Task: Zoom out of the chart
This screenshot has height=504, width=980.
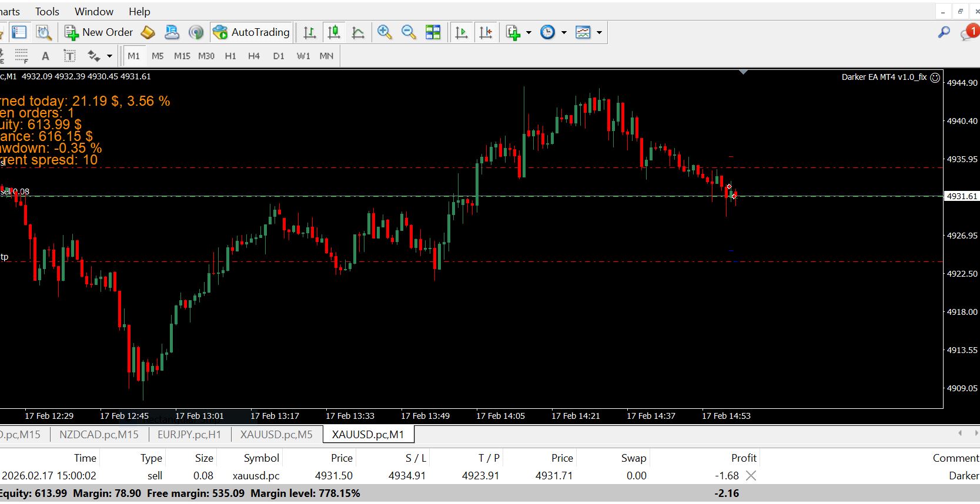Action: coord(409,32)
